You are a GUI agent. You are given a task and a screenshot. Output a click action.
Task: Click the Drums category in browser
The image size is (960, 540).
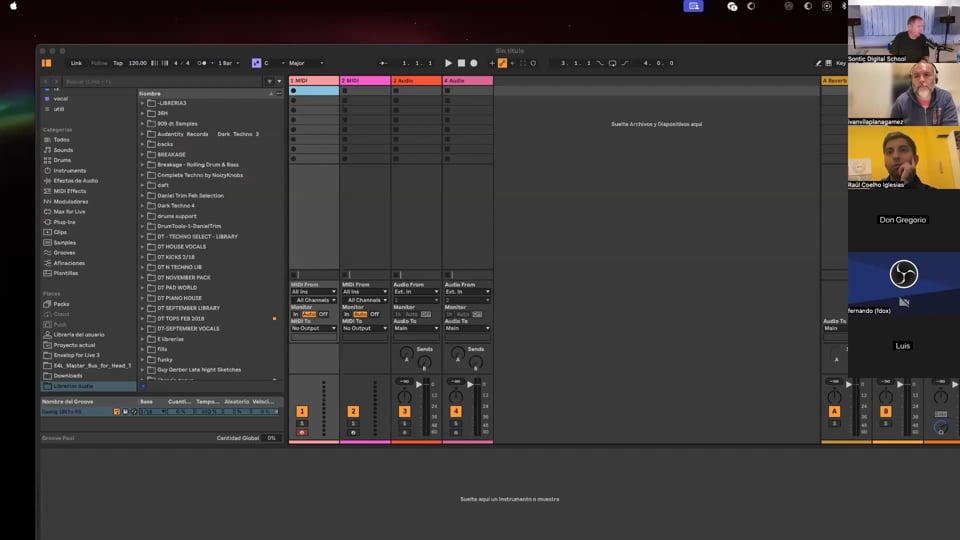click(x=62, y=160)
